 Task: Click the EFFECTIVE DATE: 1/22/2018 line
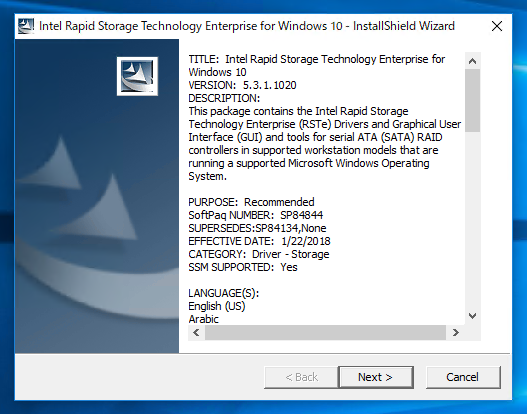coord(259,241)
